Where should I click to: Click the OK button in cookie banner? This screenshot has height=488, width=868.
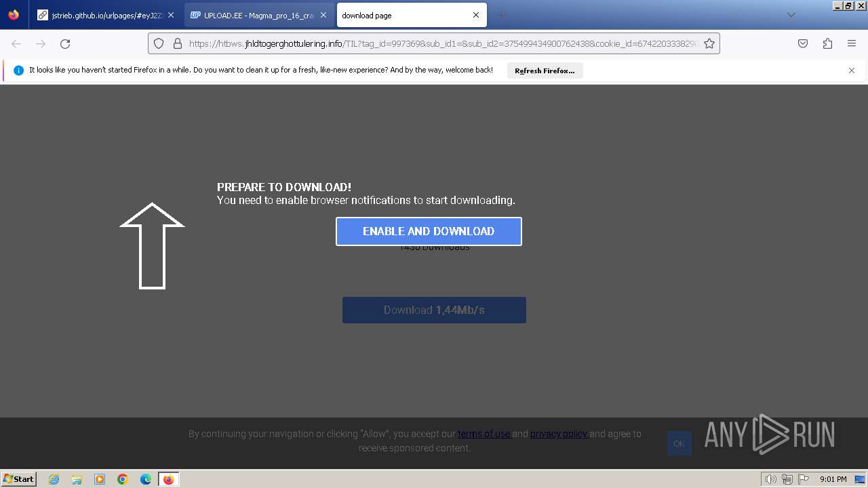point(679,443)
